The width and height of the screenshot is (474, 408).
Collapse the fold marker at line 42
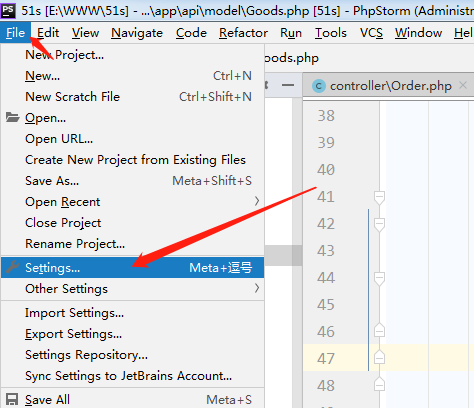click(x=379, y=224)
